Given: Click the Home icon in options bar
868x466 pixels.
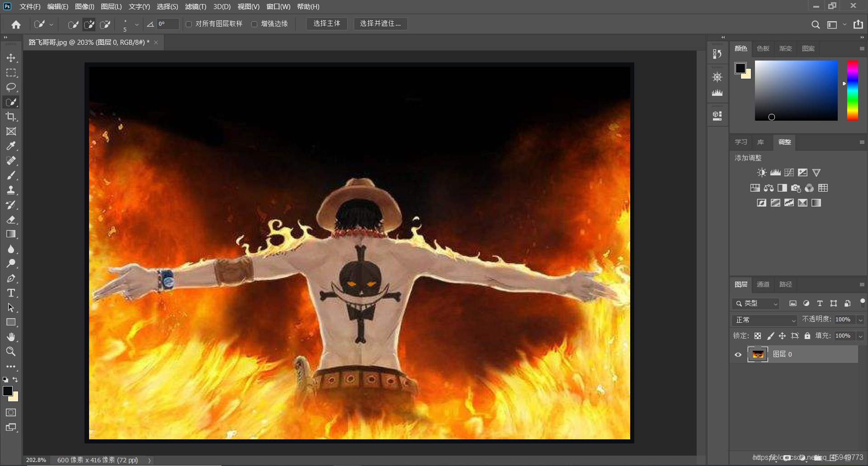Looking at the screenshot, I should (x=16, y=24).
